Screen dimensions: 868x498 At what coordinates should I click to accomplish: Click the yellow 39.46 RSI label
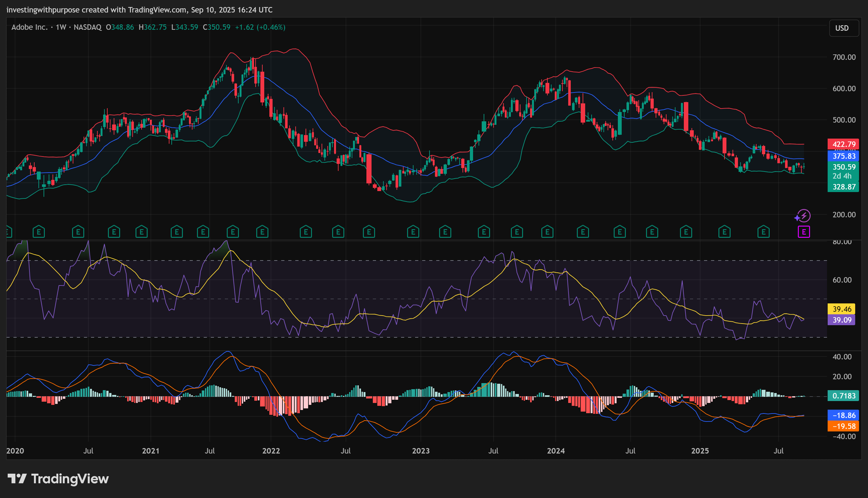[x=841, y=309]
